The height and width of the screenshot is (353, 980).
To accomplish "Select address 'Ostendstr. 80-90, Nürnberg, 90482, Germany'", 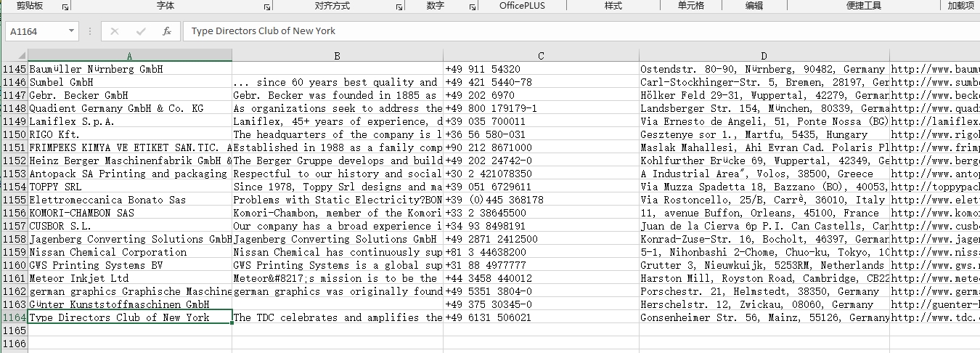I will pos(764,69).
